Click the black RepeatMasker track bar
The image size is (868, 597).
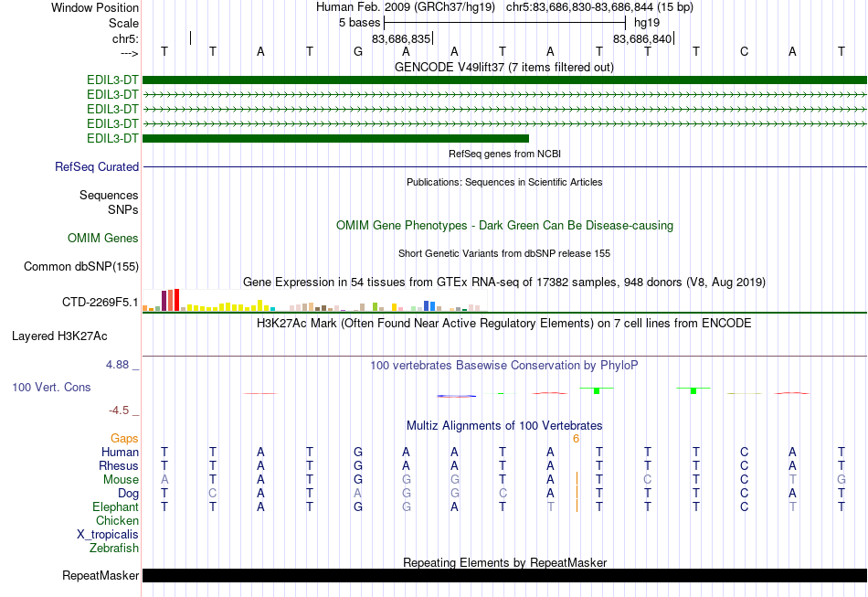(x=504, y=575)
